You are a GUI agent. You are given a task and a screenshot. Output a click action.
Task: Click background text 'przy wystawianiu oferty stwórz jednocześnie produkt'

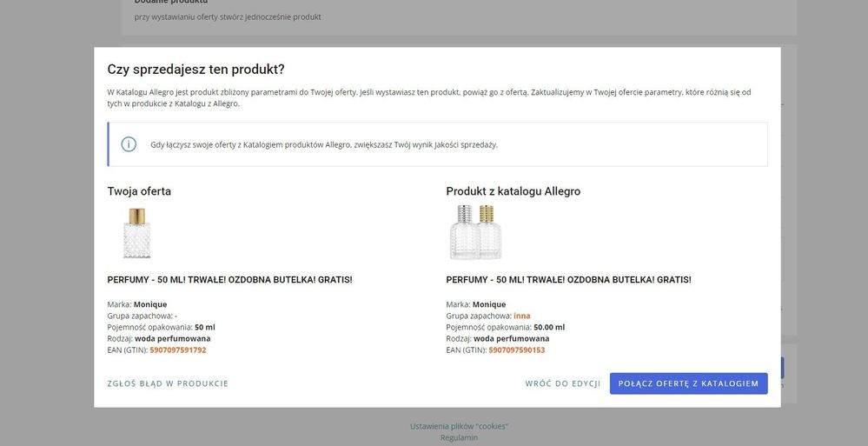[x=228, y=17]
